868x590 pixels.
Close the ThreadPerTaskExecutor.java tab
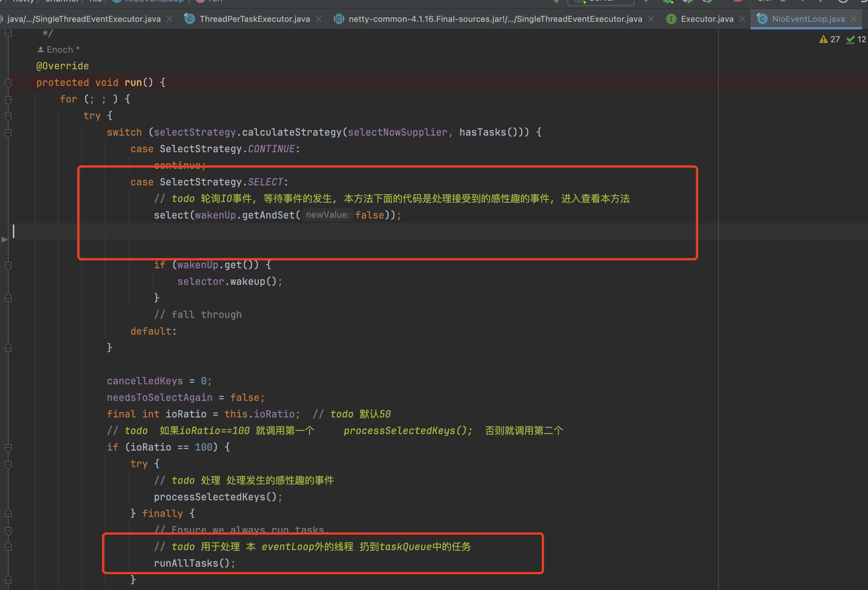click(x=319, y=19)
